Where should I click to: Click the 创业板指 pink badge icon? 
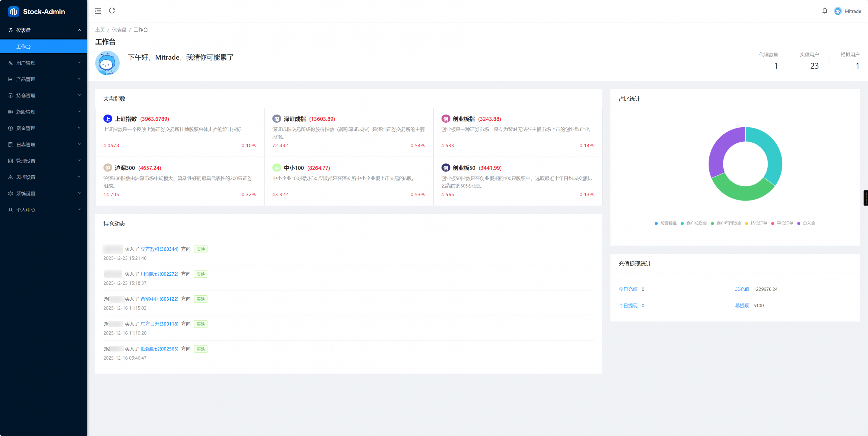coord(446,119)
